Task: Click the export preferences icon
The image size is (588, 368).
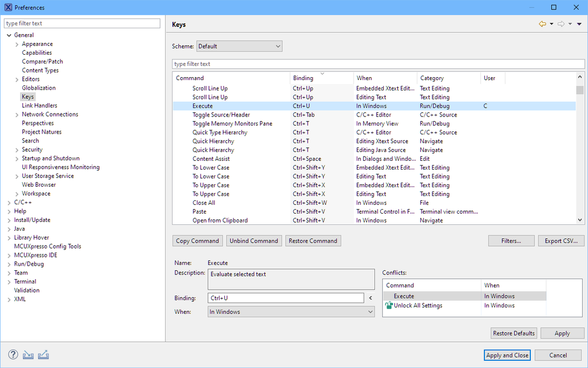Action: (x=44, y=354)
